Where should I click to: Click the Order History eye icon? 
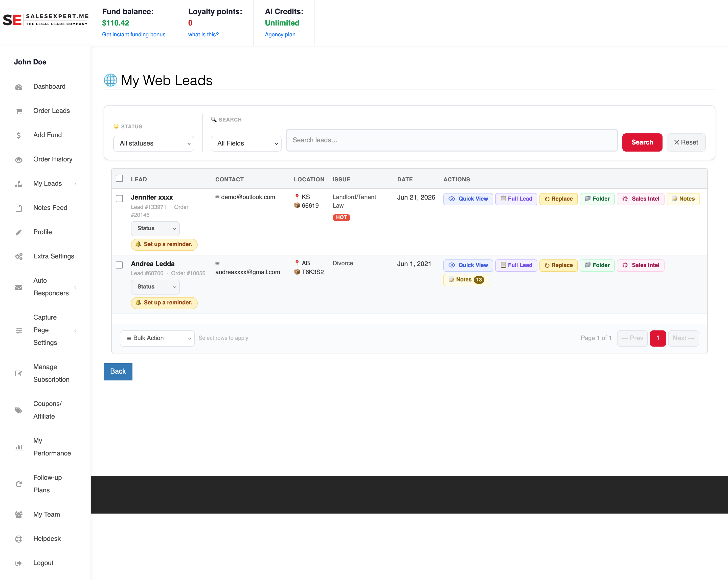(18, 160)
